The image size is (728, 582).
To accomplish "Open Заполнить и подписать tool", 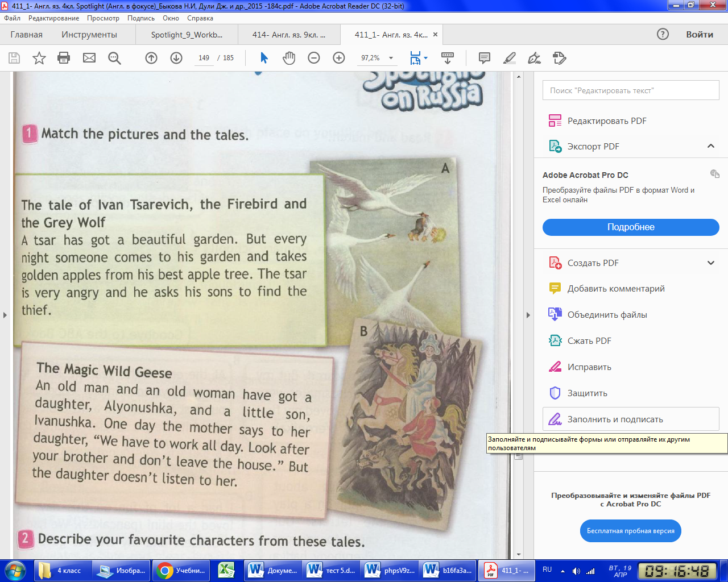I will click(631, 419).
